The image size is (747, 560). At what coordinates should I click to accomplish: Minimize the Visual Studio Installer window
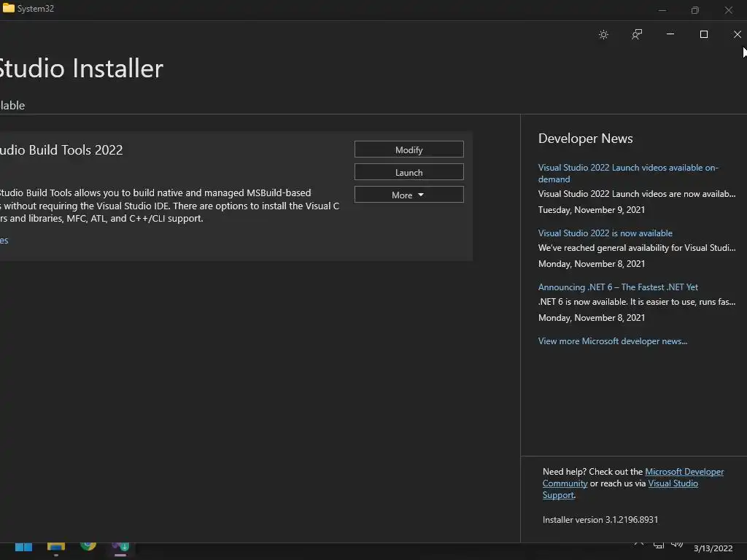[670, 34]
